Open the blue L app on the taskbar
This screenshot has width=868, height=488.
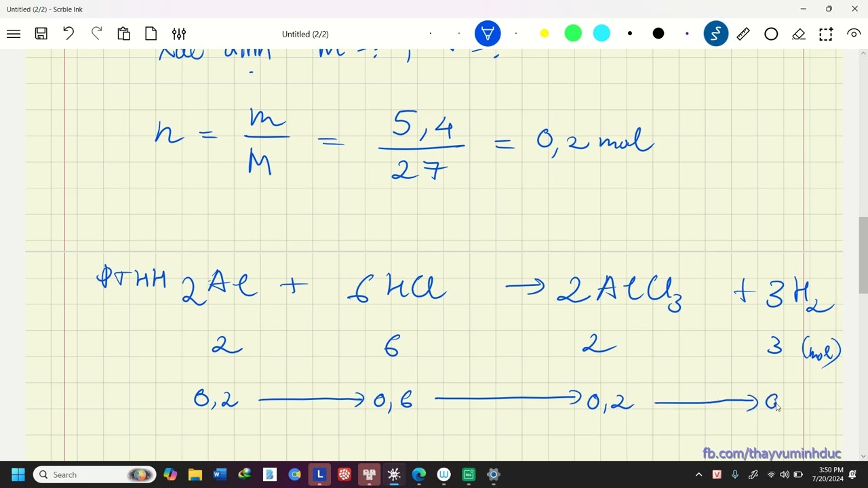pos(320,474)
